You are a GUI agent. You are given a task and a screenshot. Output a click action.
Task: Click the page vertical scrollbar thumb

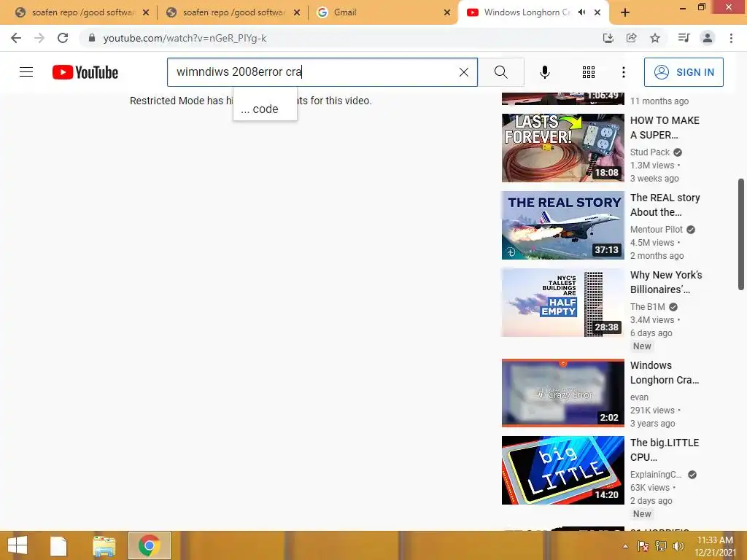pos(741,234)
